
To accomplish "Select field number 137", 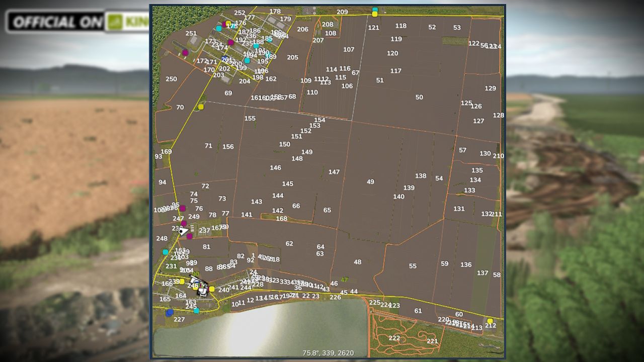I will pos(482,273).
